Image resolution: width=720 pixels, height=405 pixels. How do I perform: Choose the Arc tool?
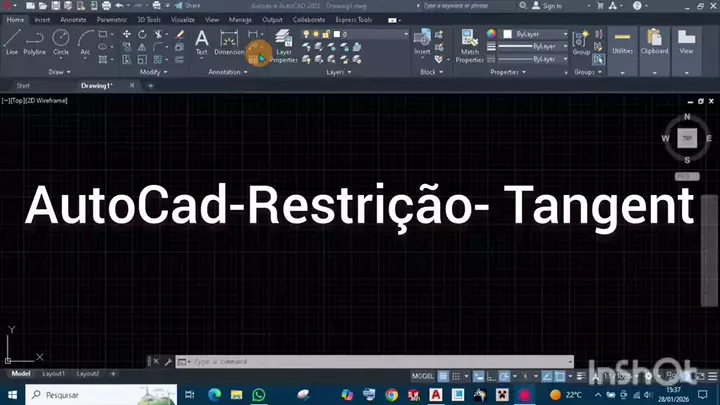[85, 41]
